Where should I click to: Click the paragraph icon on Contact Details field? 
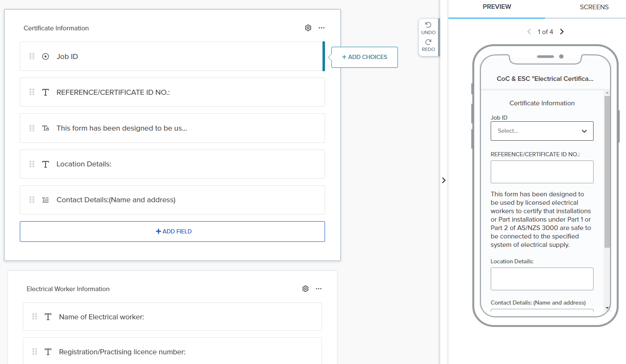click(46, 200)
